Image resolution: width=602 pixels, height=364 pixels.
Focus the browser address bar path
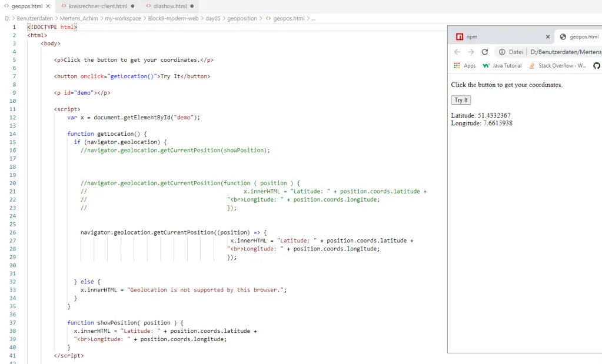566,52
